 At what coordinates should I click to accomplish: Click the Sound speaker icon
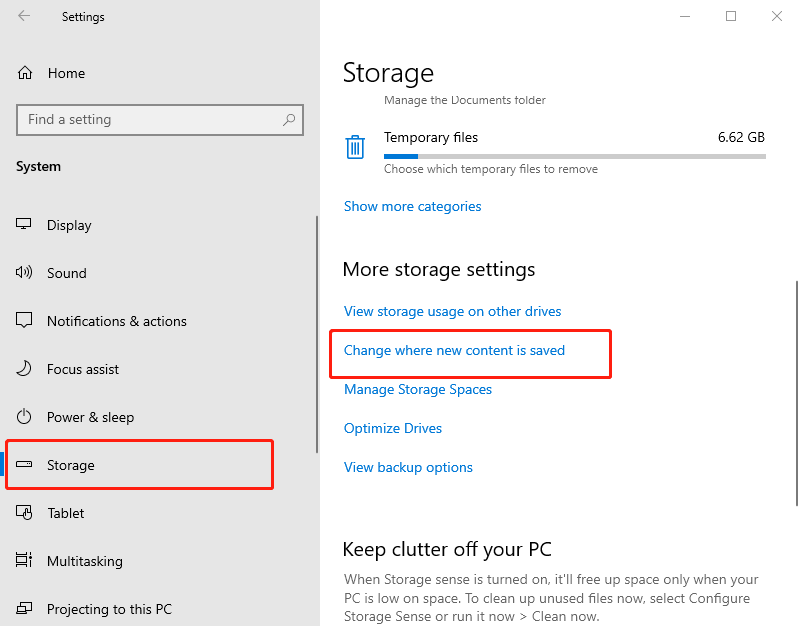coord(25,273)
